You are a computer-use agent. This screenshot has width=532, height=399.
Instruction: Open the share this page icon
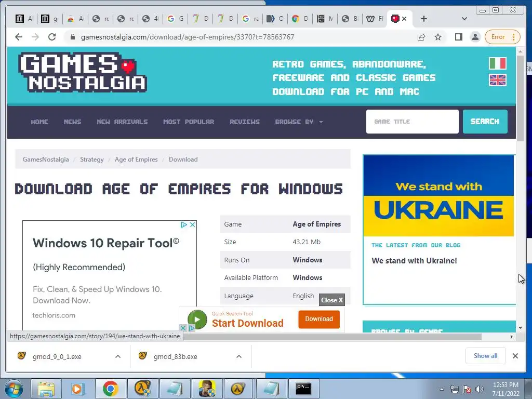[x=421, y=37]
